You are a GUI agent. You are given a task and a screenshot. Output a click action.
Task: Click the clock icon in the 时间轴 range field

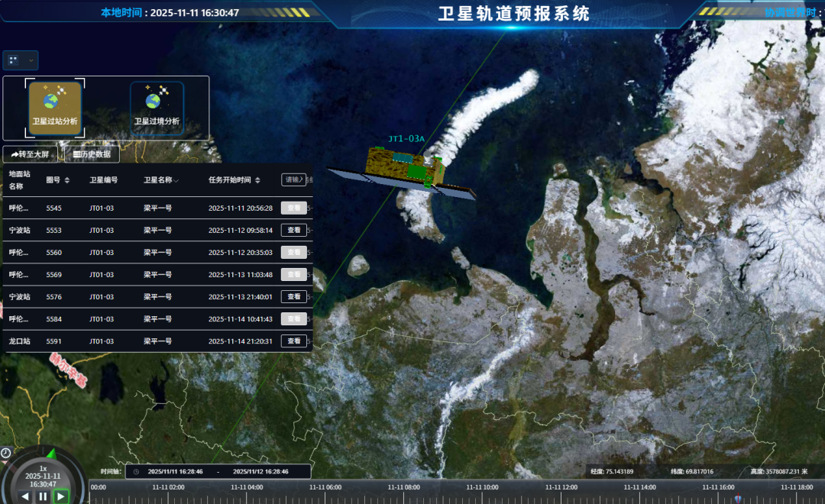(x=136, y=472)
